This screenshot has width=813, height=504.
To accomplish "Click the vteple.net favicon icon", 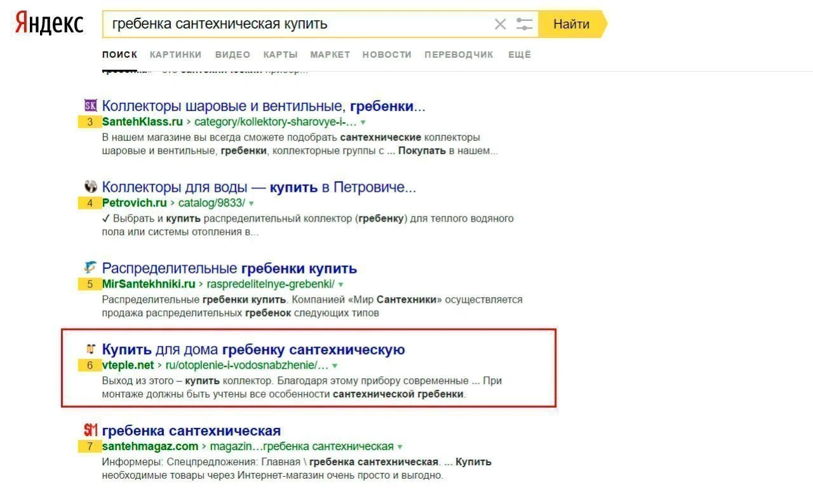I will pos(90,348).
